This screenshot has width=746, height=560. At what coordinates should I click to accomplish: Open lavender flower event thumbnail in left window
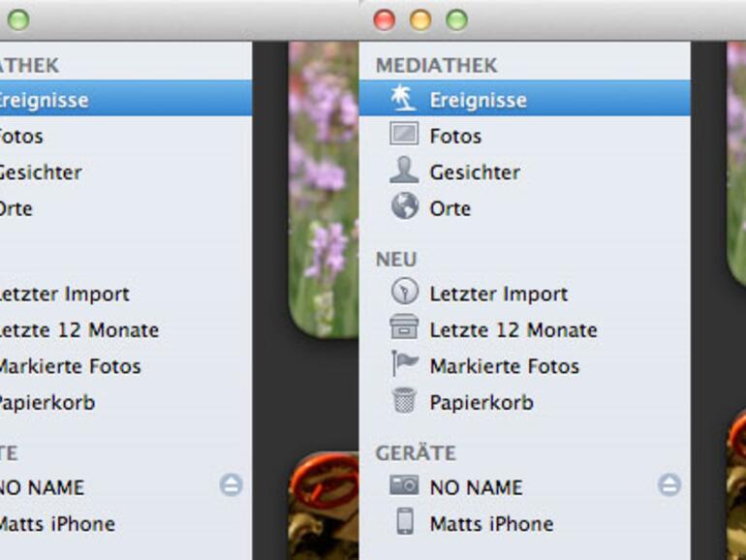coord(324,189)
